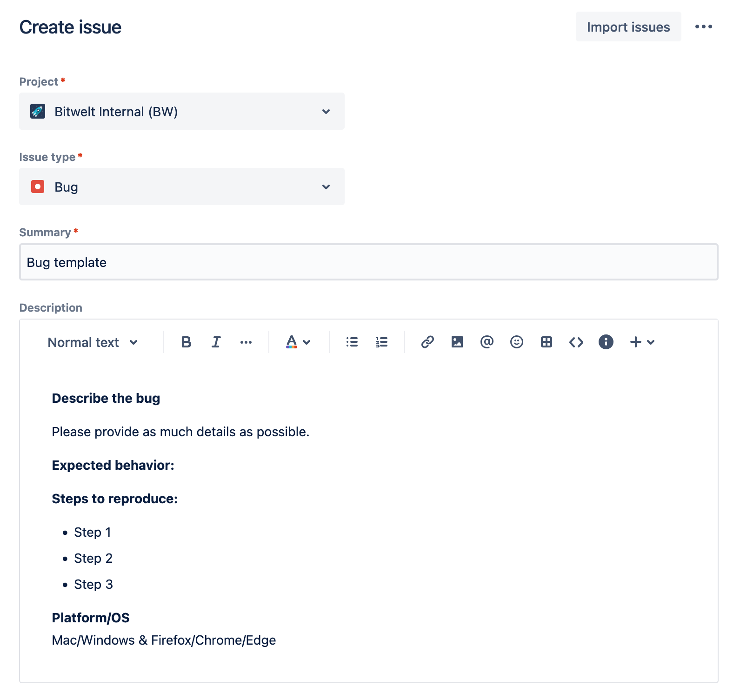Toggle bold formatting in the editor
The height and width of the screenshot is (700, 740).
tap(186, 342)
